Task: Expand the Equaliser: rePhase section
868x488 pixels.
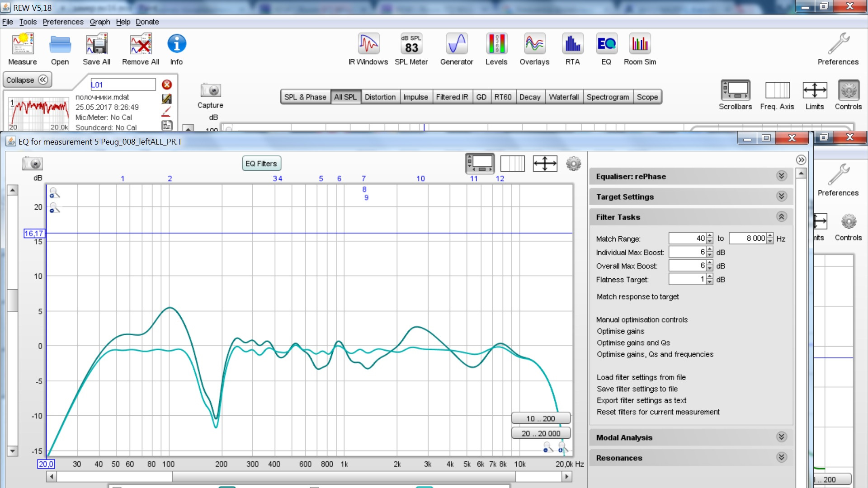Action: 782,176
